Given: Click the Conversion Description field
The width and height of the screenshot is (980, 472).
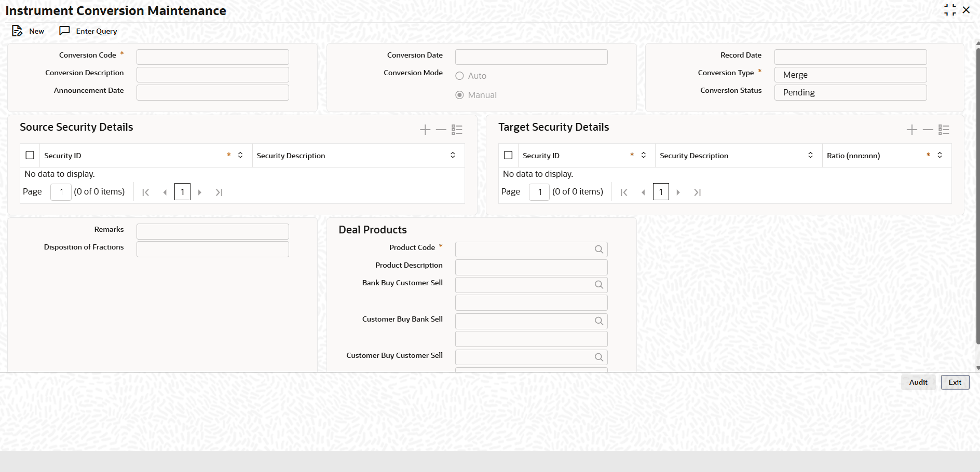Looking at the screenshot, I should click(213, 75).
